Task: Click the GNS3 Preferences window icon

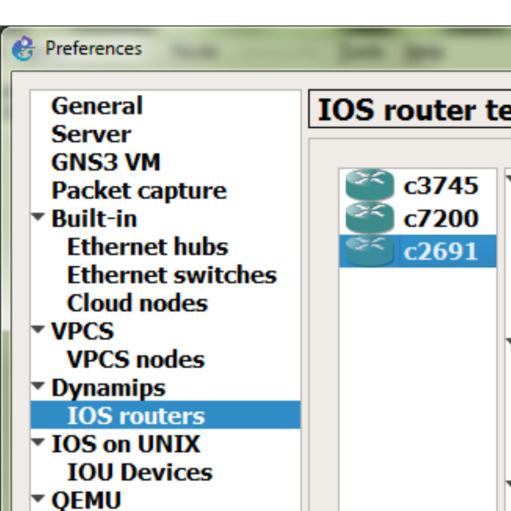Action: [23, 49]
